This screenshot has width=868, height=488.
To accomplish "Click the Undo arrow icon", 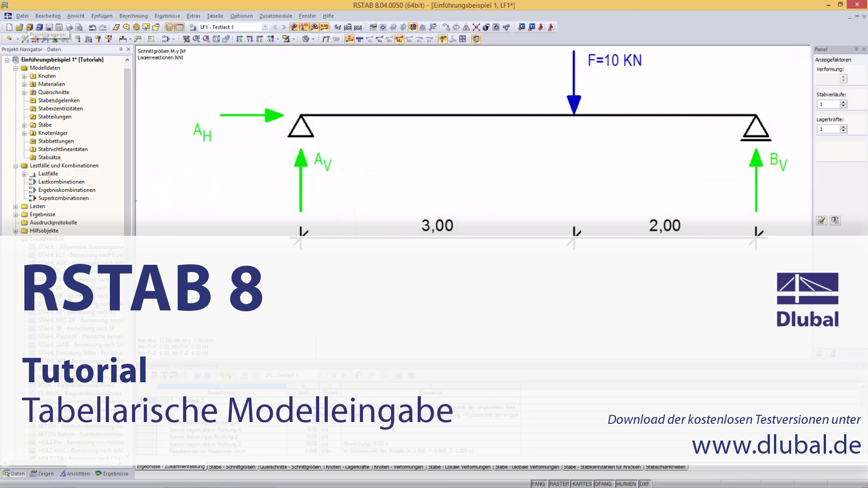I will point(92,27).
